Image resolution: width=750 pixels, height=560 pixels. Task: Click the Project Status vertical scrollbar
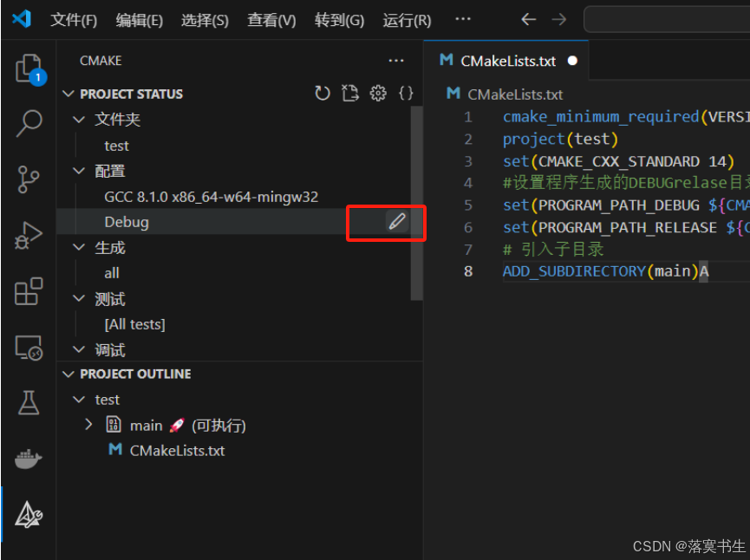tap(416, 203)
